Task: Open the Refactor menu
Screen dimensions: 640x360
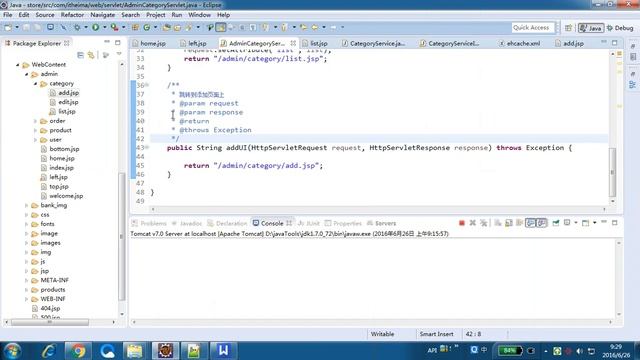Action: click(x=72, y=15)
